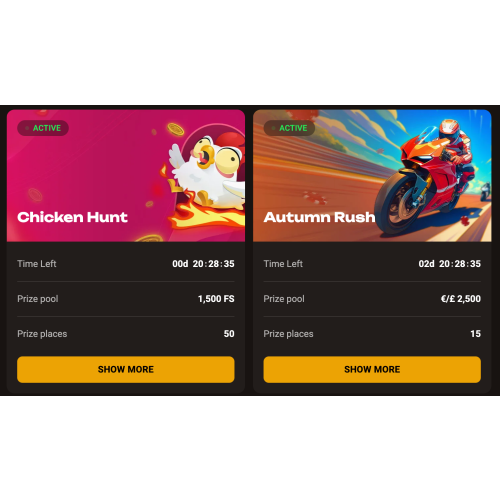Click the Autumn Rush title text
The width and height of the screenshot is (500, 500).
[x=319, y=217]
